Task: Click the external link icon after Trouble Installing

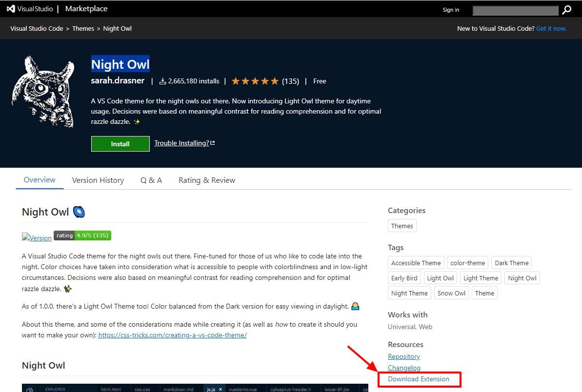Action: click(213, 143)
